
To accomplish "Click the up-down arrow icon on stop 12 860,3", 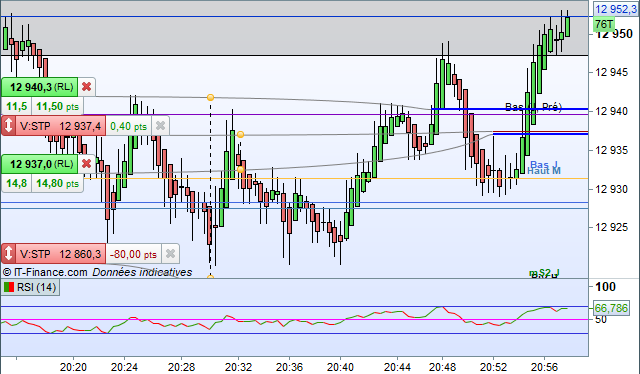I will [8, 254].
